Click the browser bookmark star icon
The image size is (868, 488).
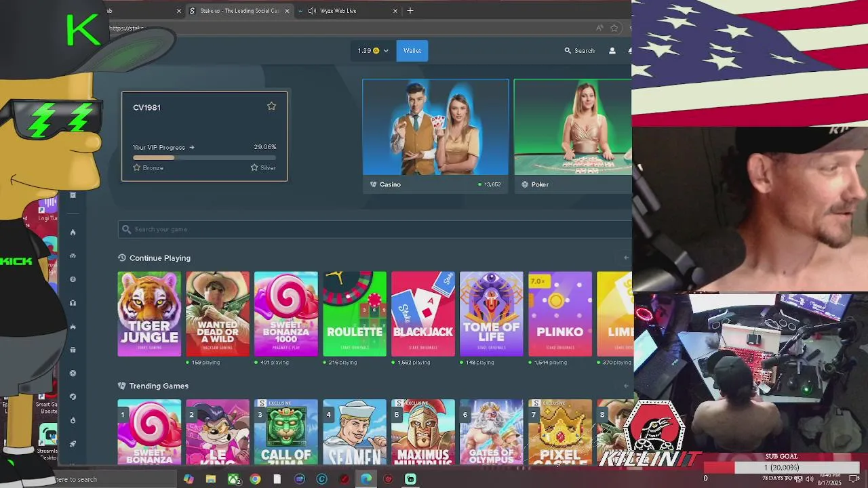614,28
